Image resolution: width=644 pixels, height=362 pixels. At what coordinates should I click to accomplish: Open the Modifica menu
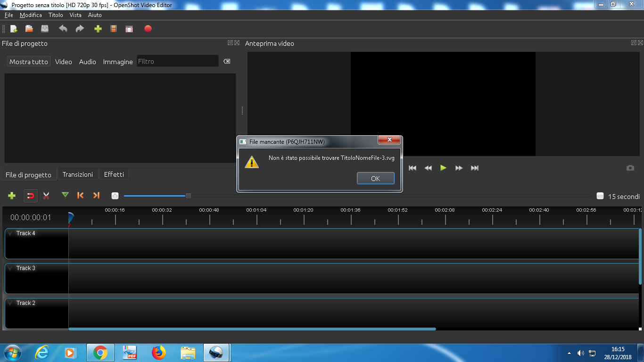(31, 15)
